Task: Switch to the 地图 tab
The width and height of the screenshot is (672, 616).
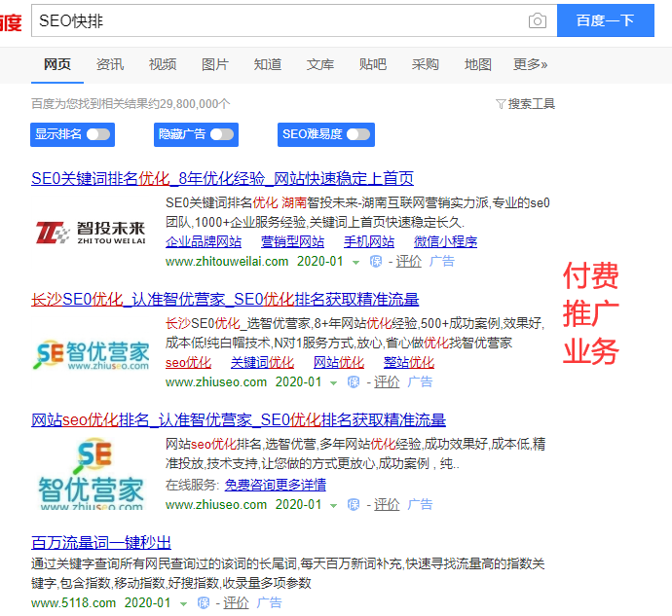Action: pyautogui.click(x=478, y=64)
